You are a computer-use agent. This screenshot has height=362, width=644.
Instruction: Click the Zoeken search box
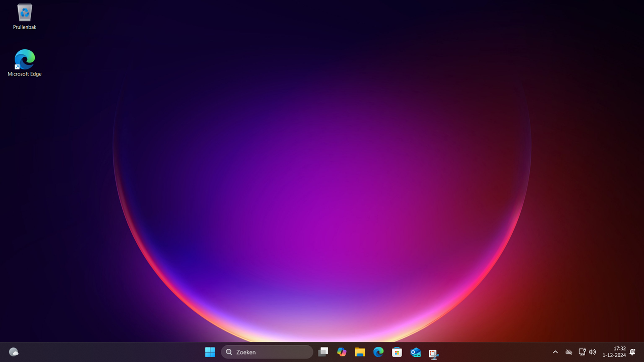point(267,352)
